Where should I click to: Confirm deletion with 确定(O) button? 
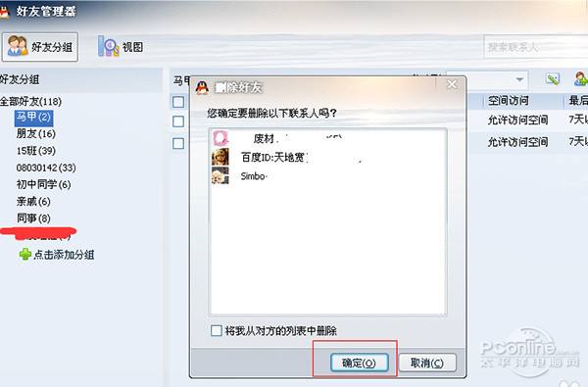360,363
